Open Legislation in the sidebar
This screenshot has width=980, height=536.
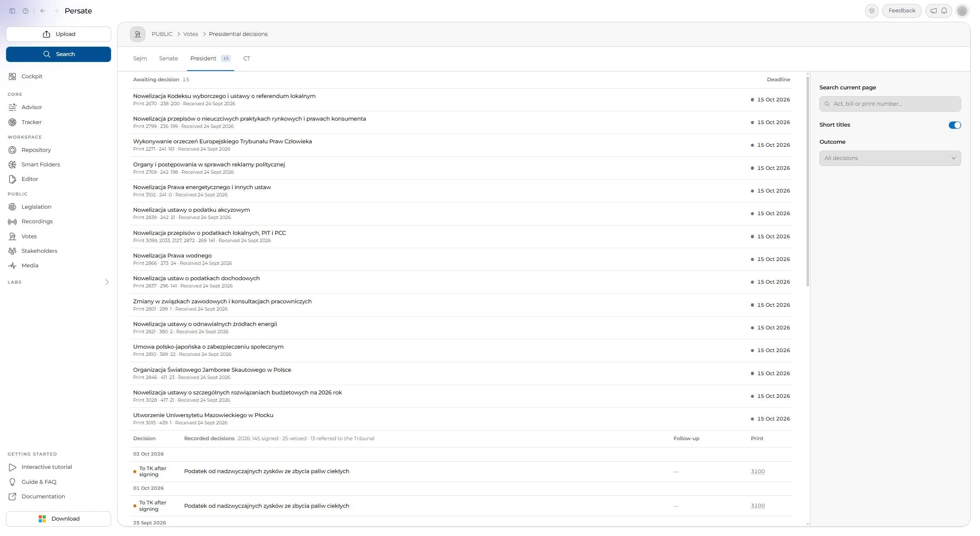point(59,207)
